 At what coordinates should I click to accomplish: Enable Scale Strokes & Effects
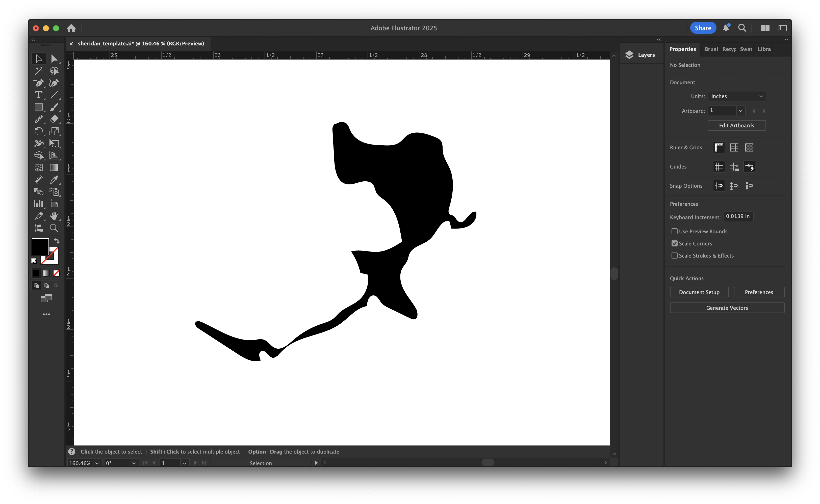(675, 255)
